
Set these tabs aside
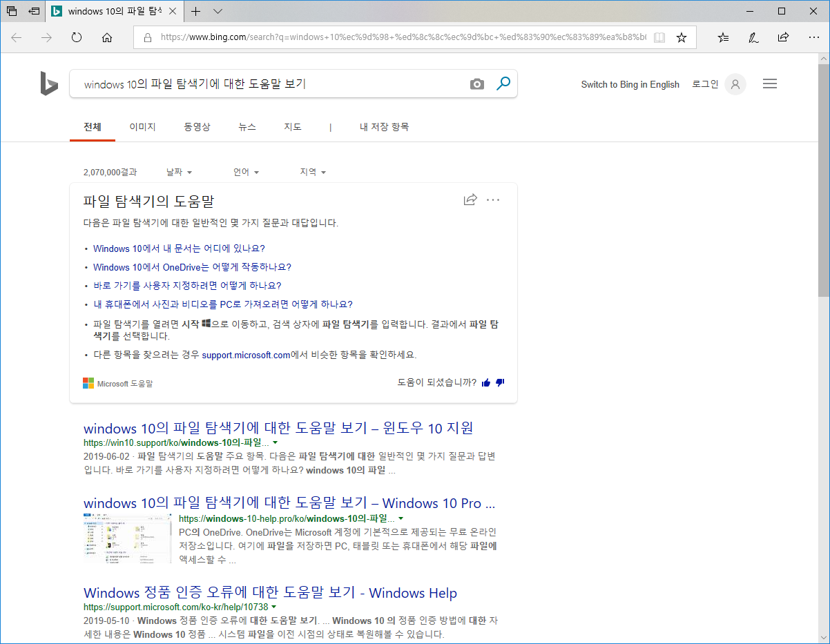coord(34,11)
